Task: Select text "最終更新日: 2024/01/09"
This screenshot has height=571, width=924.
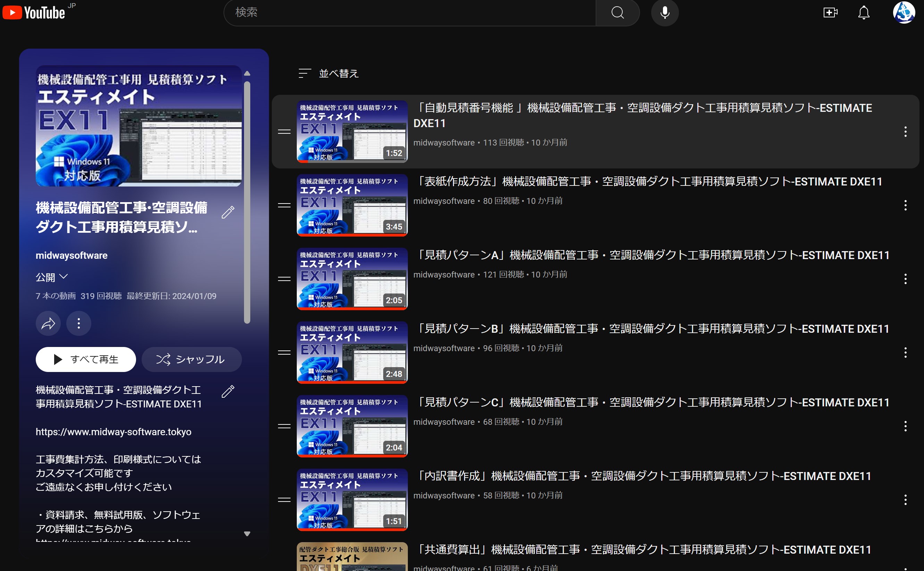Action: tap(172, 296)
